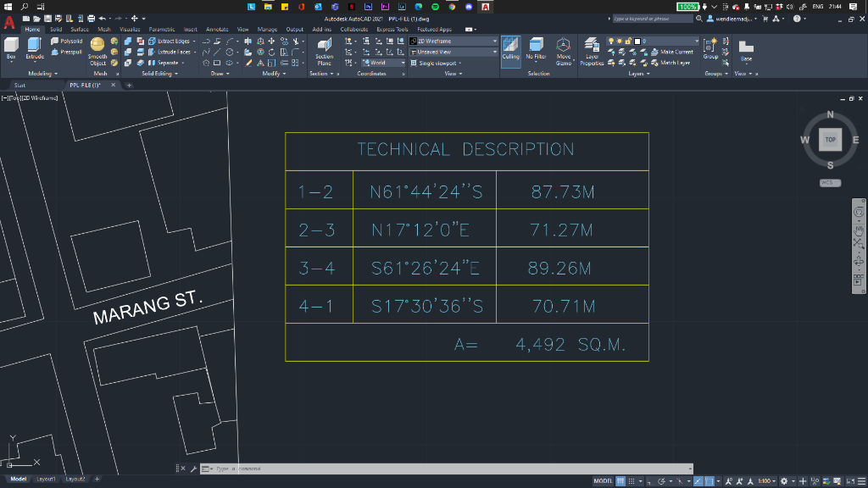Screen dimensions: 868x488
Task: Open the 2D Wireframe visual style dropdown
Action: (454, 41)
